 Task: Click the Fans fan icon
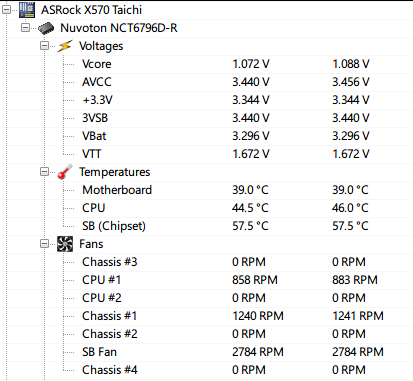click(65, 244)
